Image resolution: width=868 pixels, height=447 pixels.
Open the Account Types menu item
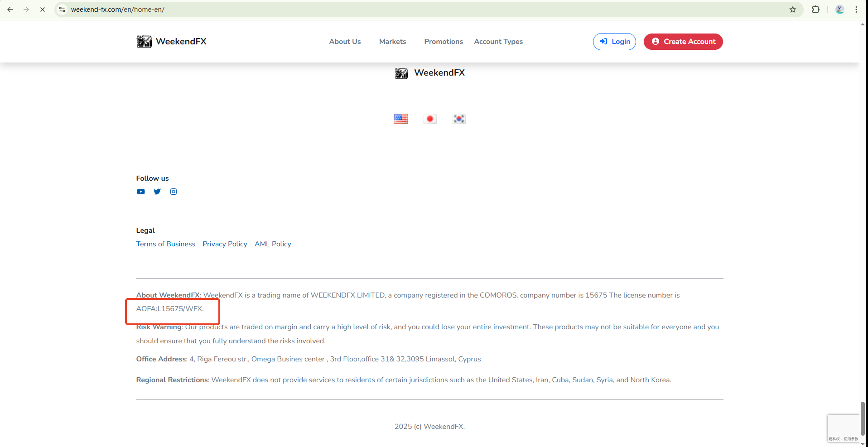click(498, 42)
